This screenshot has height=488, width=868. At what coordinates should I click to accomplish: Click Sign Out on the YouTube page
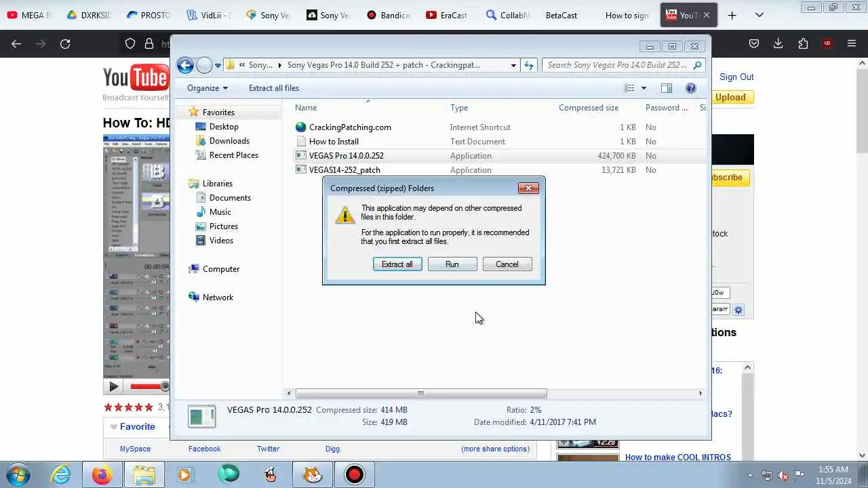(736, 77)
